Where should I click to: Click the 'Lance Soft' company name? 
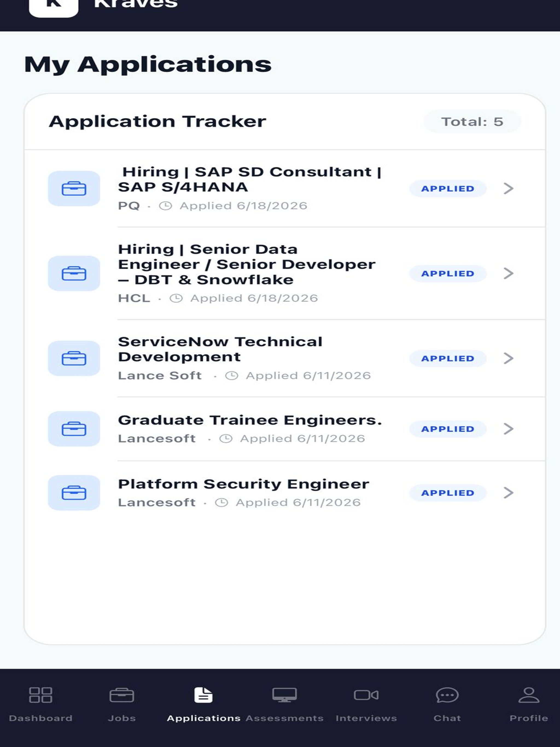pyautogui.click(x=160, y=375)
